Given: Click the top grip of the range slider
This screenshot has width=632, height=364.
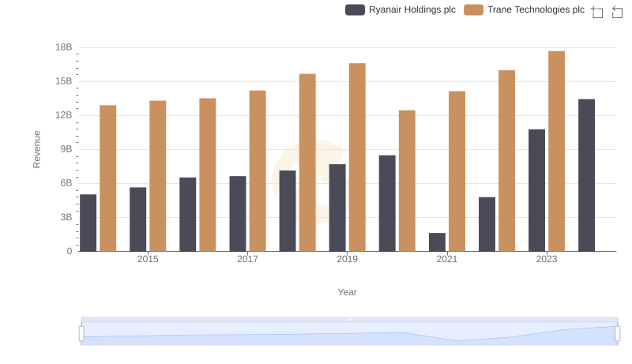Looking at the screenshot, I should 349,319.
